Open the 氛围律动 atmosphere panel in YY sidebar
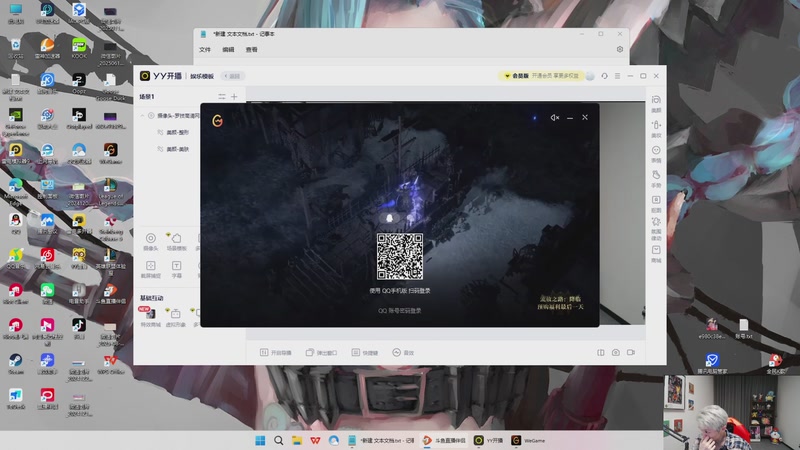This screenshot has height=450, width=800. [x=656, y=229]
